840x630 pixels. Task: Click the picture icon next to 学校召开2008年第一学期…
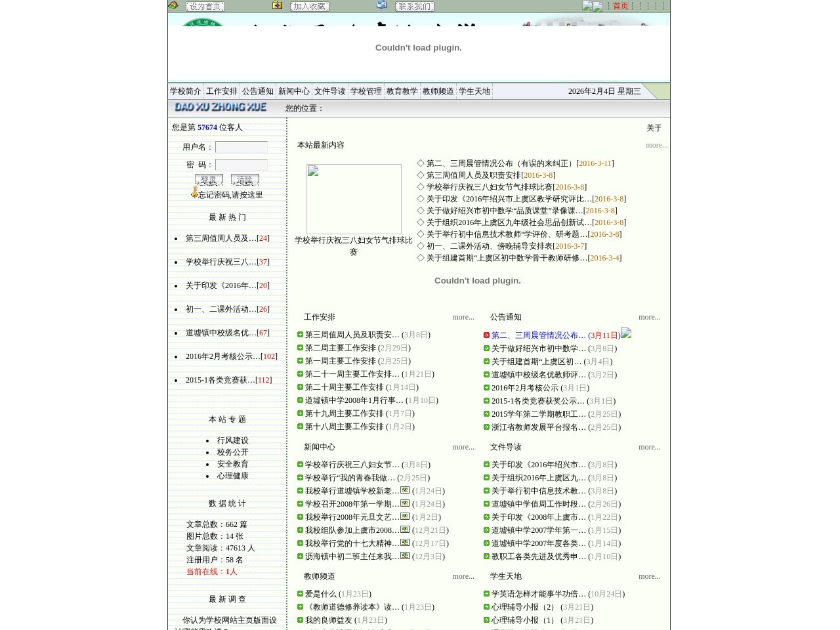tap(405, 503)
